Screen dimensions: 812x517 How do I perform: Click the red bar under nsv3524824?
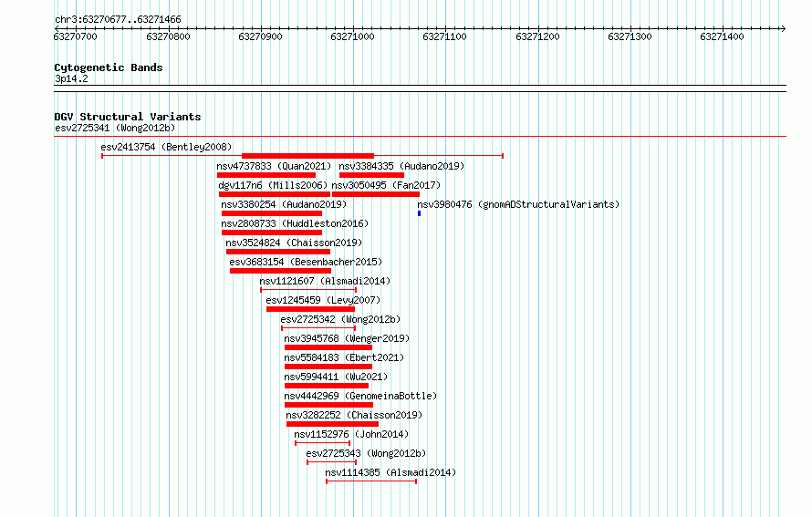pyautogui.click(x=278, y=252)
